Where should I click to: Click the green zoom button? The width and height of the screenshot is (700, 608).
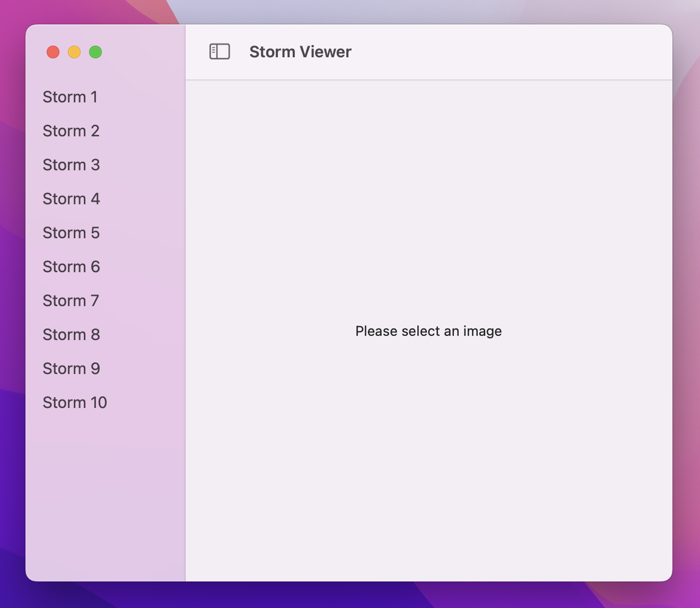95,52
